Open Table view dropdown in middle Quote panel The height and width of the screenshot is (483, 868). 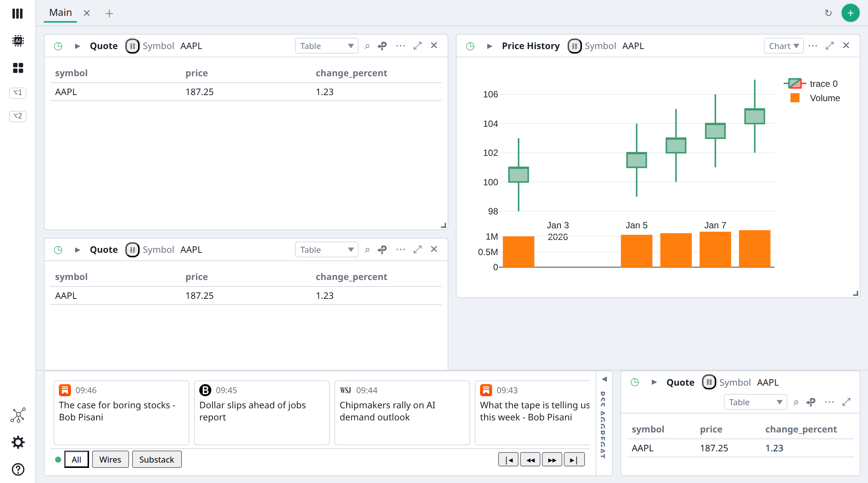coord(326,250)
